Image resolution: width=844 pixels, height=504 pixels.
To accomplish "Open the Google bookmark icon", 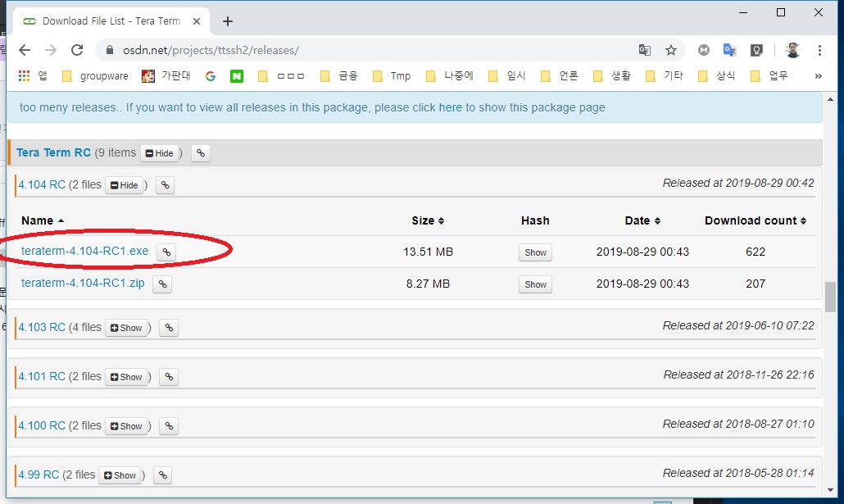I will 211,76.
